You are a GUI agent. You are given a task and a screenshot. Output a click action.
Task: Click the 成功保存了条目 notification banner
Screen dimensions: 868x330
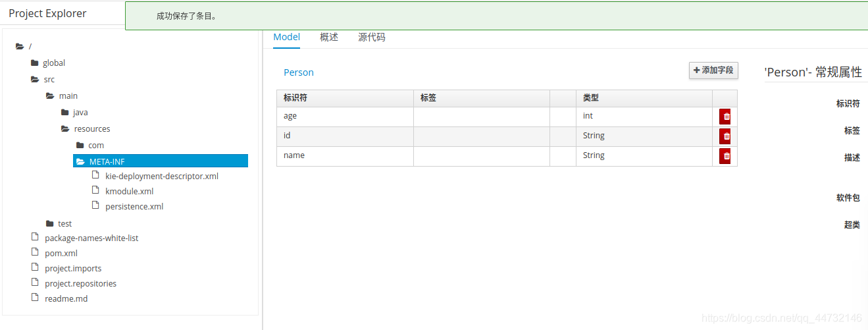pos(496,16)
